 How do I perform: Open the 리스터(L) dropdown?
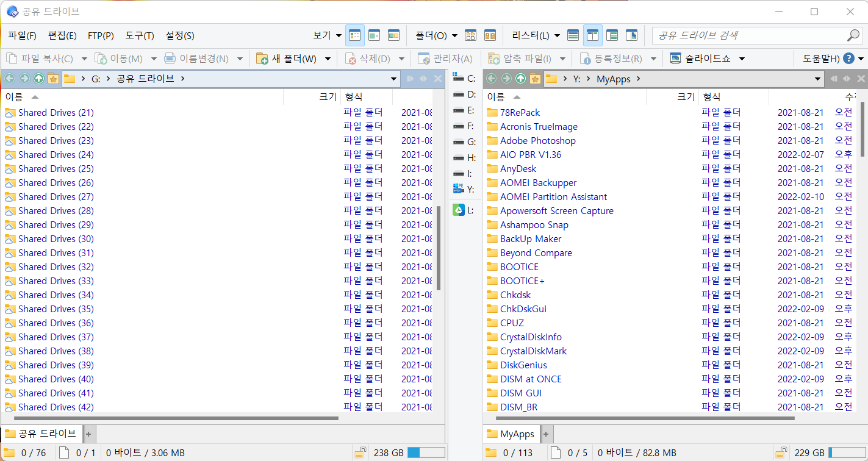pyautogui.click(x=536, y=35)
